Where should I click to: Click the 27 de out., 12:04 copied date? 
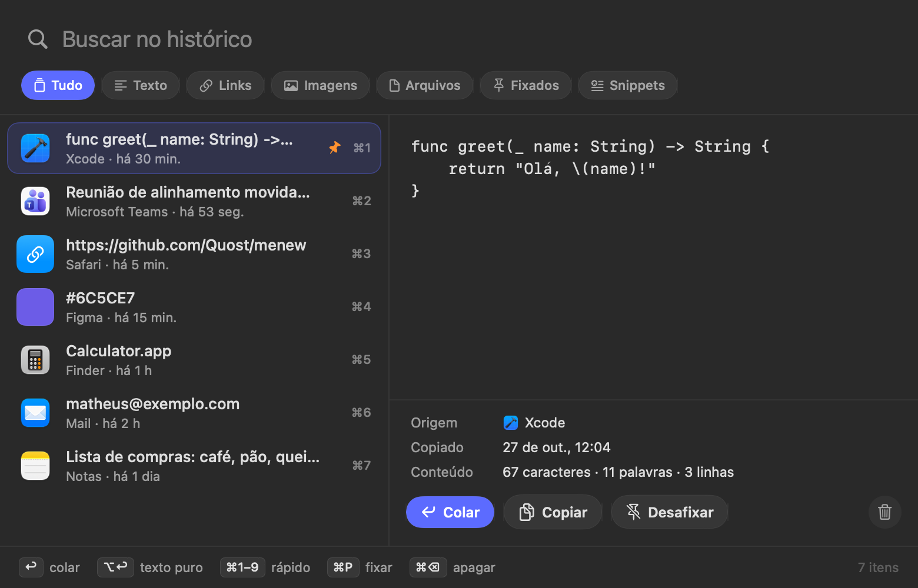click(x=557, y=447)
